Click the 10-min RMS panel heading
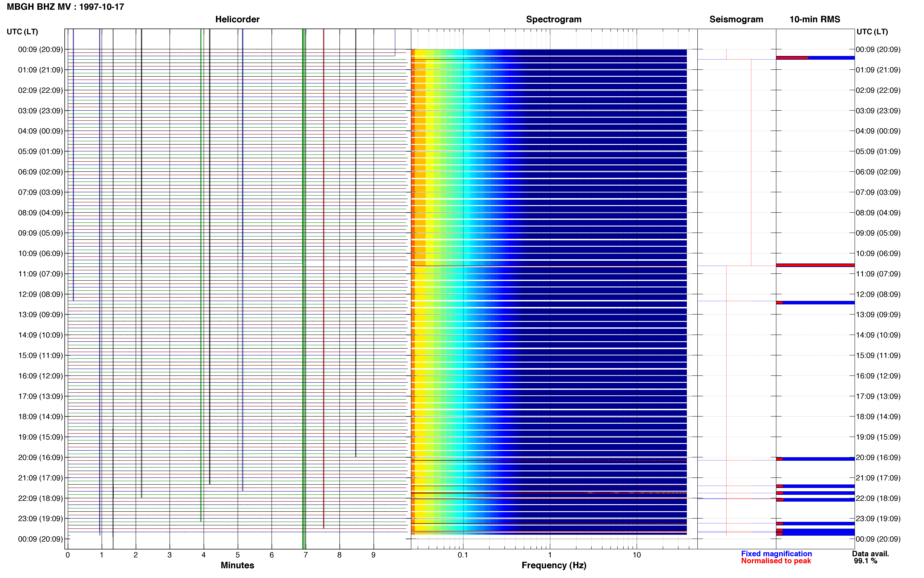The width and height of the screenshot is (924, 578). (x=815, y=20)
